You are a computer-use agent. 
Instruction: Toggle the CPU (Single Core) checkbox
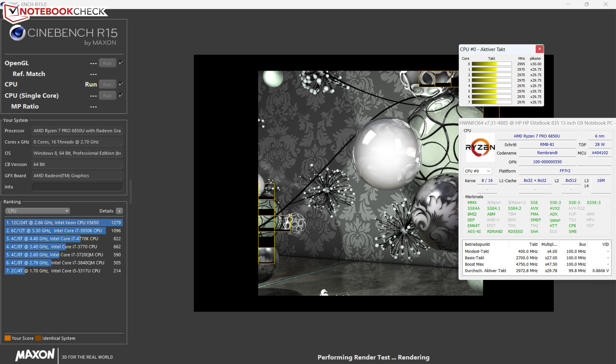coord(121,95)
